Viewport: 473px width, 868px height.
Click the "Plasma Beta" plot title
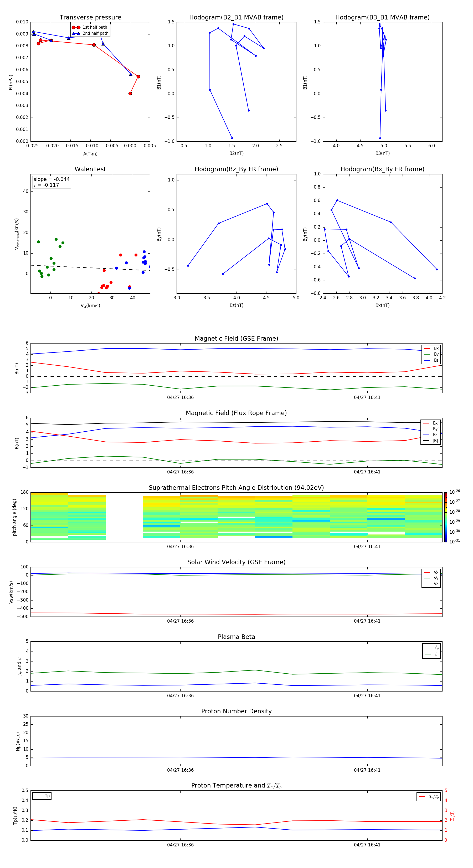click(236, 637)
